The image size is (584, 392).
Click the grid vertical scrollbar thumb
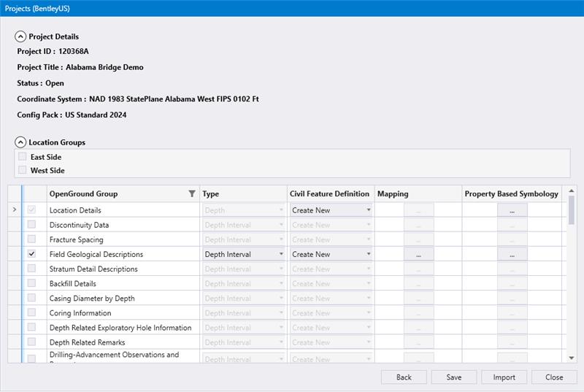click(x=572, y=210)
